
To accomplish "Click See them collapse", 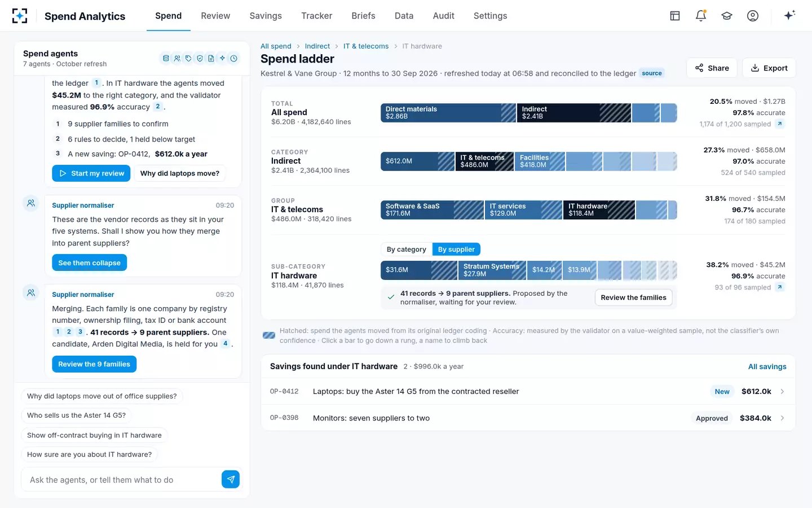I will pyautogui.click(x=90, y=262).
